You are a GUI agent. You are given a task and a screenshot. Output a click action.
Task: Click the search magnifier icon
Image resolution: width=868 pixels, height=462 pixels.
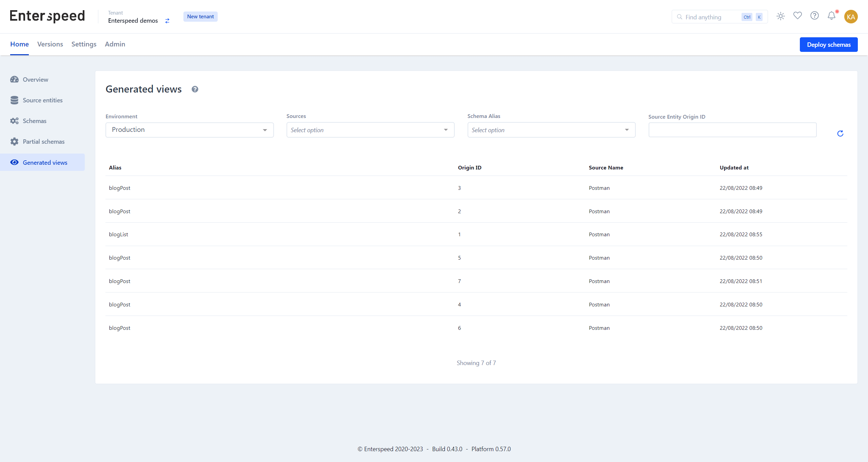(679, 17)
